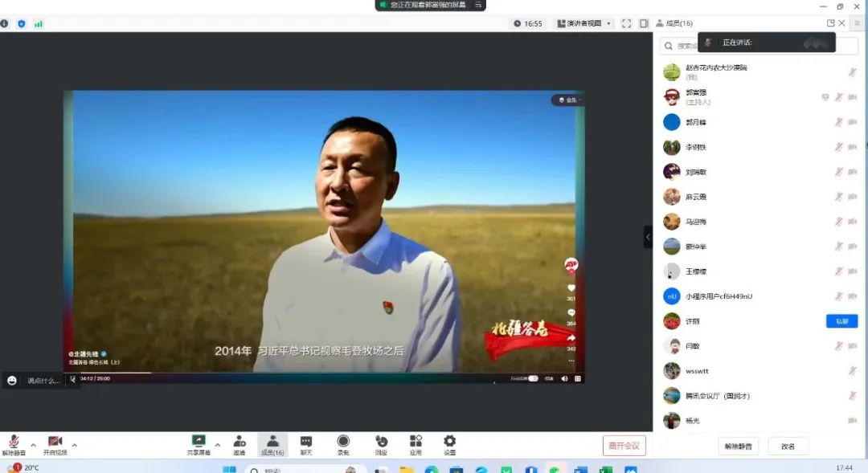
Task: Click the blue 私聊 button for 许丽
Action: point(841,321)
